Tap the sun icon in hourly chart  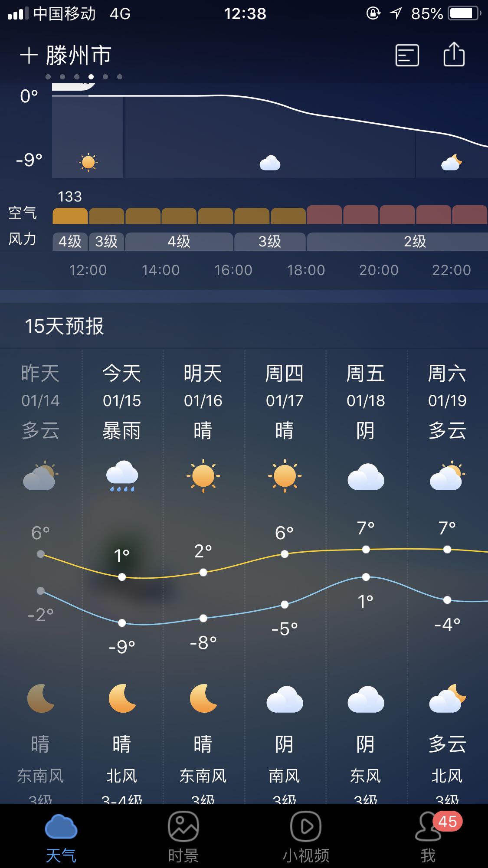click(88, 162)
